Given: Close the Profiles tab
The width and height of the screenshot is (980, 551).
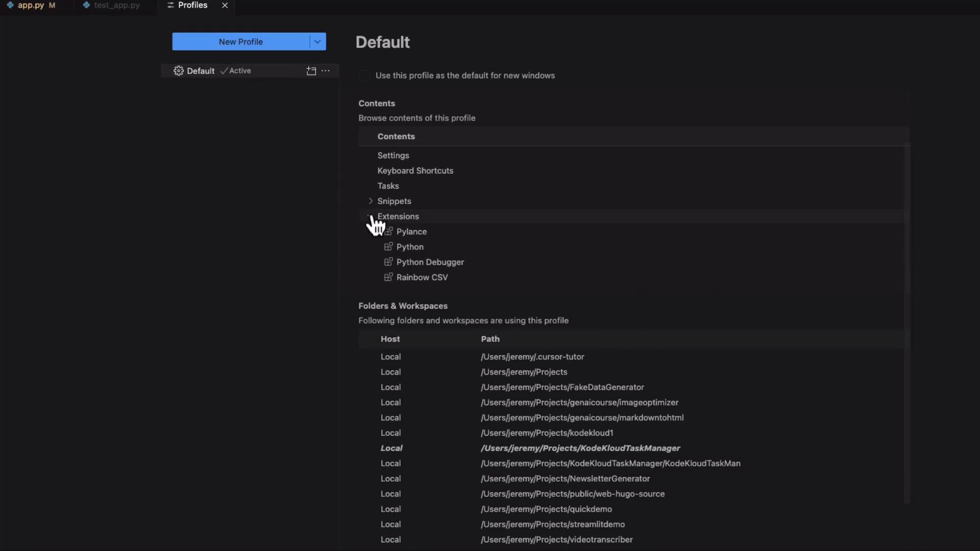Looking at the screenshot, I should point(225,5).
